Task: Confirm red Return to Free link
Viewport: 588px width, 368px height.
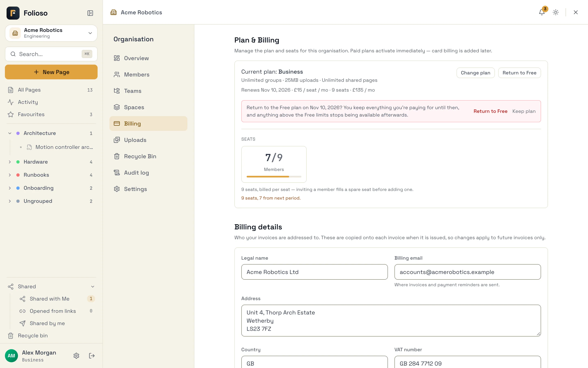Action: [490, 111]
